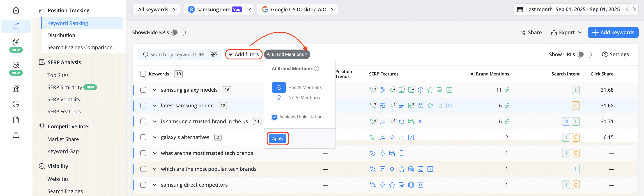The image size is (644, 196).
Task: Toggle Show/Hide KPIs switch
Action: tap(178, 33)
